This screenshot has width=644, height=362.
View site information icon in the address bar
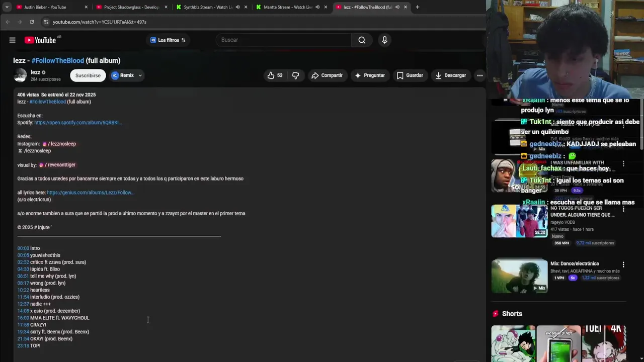point(46,22)
